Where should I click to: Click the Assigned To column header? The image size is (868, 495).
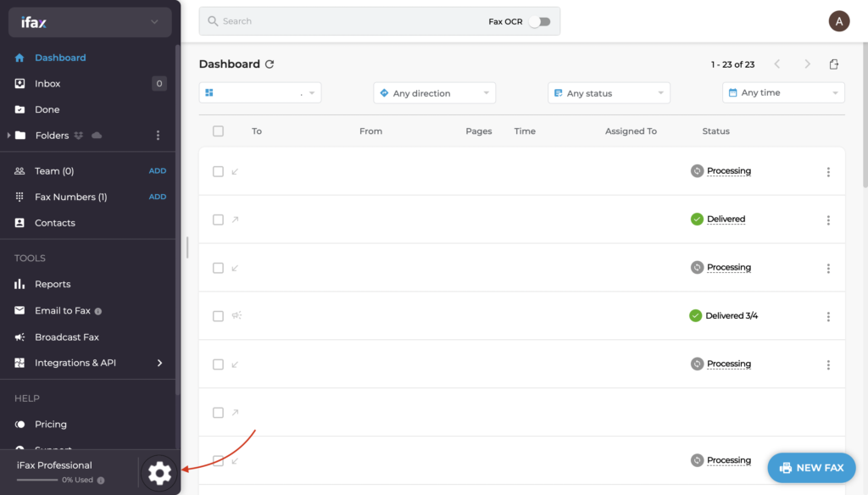coord(631,131)
